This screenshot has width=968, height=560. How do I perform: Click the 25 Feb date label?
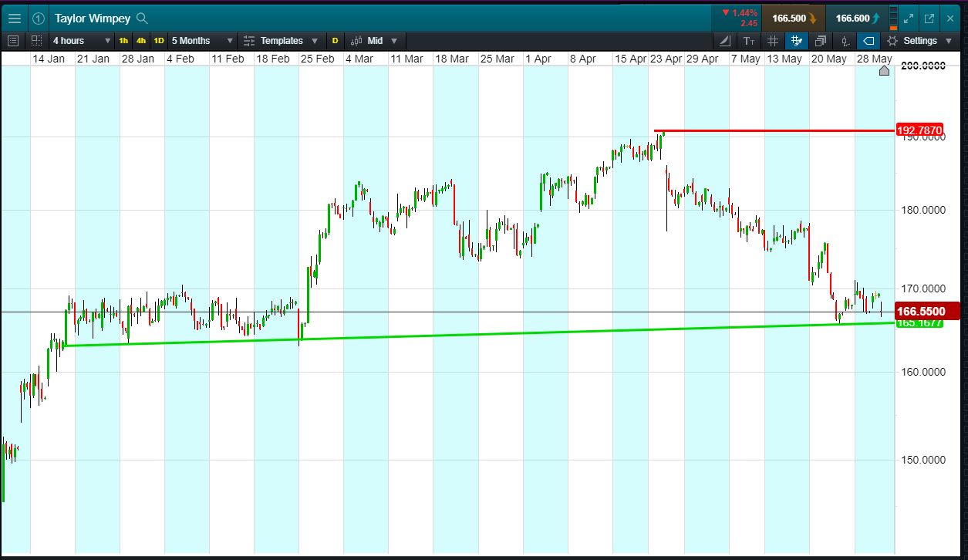coord(318,59)
